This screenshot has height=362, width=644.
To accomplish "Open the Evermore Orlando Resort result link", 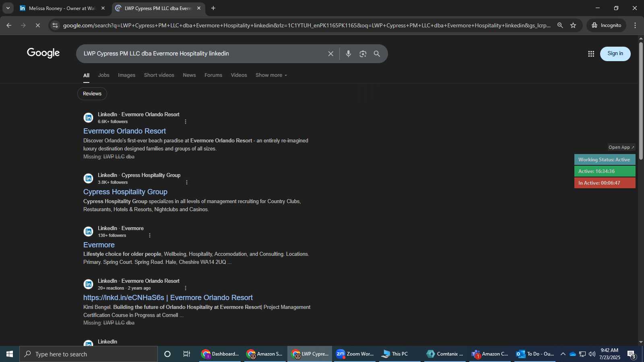I will pos(124,131).
